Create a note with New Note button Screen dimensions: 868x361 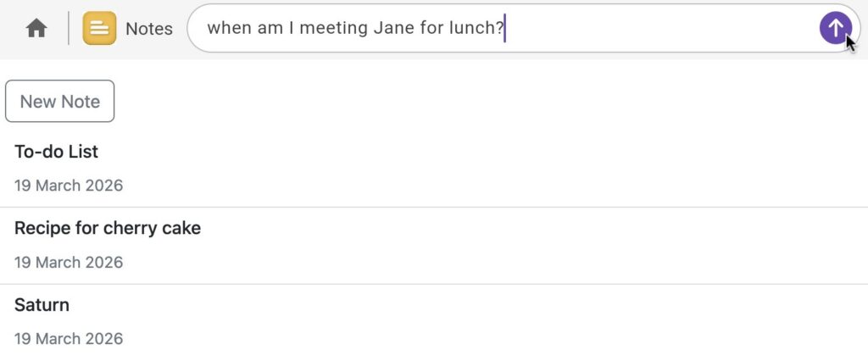coord(60,102)
